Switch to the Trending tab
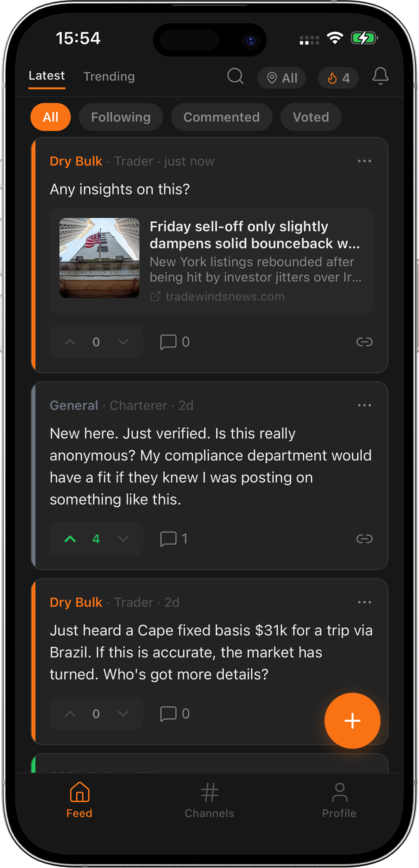This screenshot has height=868, width=419. click(x=109, y=76)
